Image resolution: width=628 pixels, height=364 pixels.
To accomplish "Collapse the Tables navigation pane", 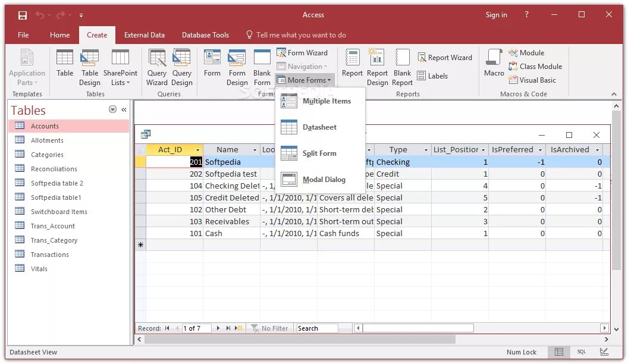I will click(x=124, y=109).
